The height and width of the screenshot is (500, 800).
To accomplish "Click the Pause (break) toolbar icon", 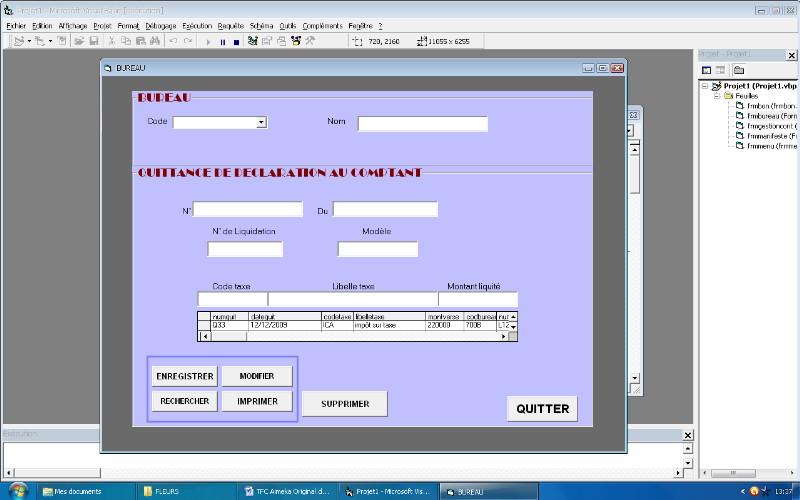I will click(x=222, y=41).
